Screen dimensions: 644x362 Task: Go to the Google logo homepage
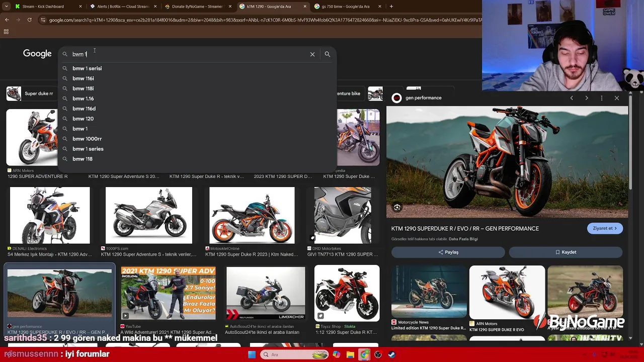[37, 54]
